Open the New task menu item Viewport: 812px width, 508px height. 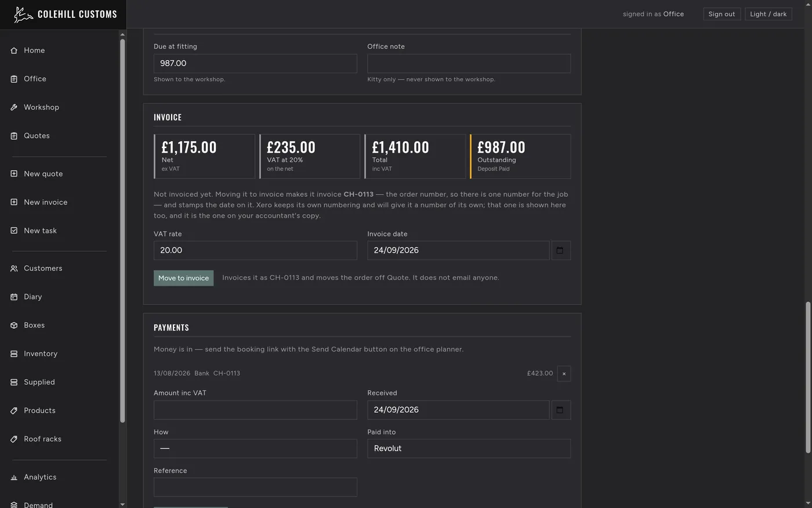tap(40, 230)
